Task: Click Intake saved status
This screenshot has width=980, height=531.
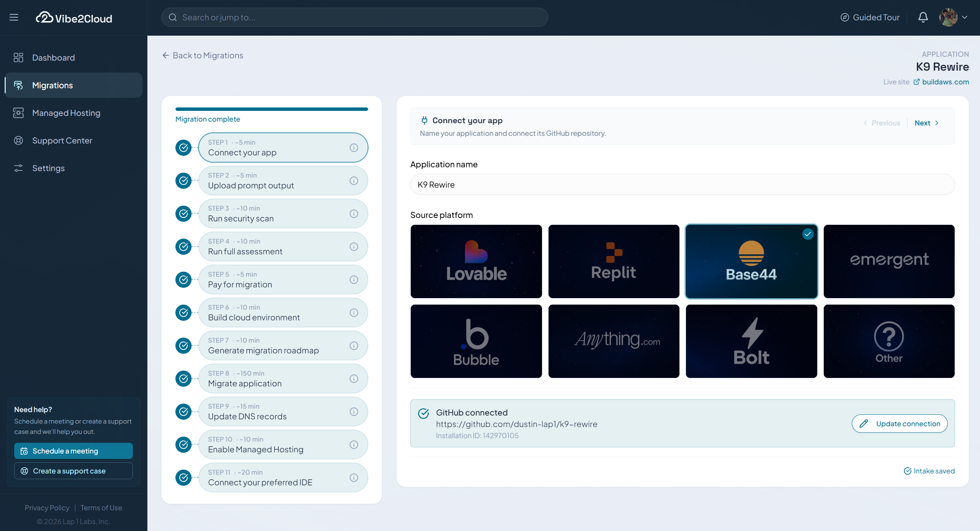Action: [929, 471]
